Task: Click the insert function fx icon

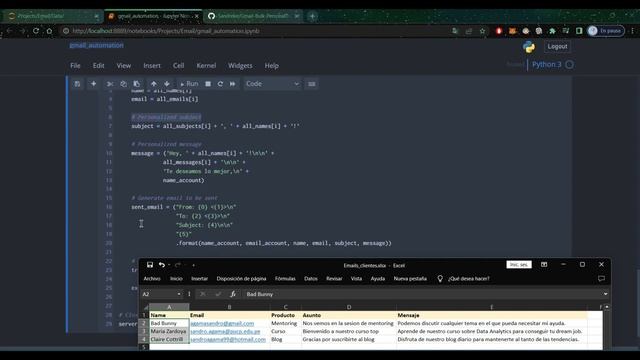Action: tap(233, 294)
